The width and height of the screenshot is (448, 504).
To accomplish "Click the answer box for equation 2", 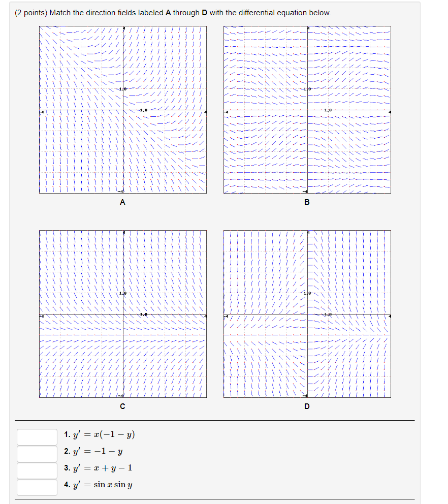I will pyautogui.click(x=36, y=453).
